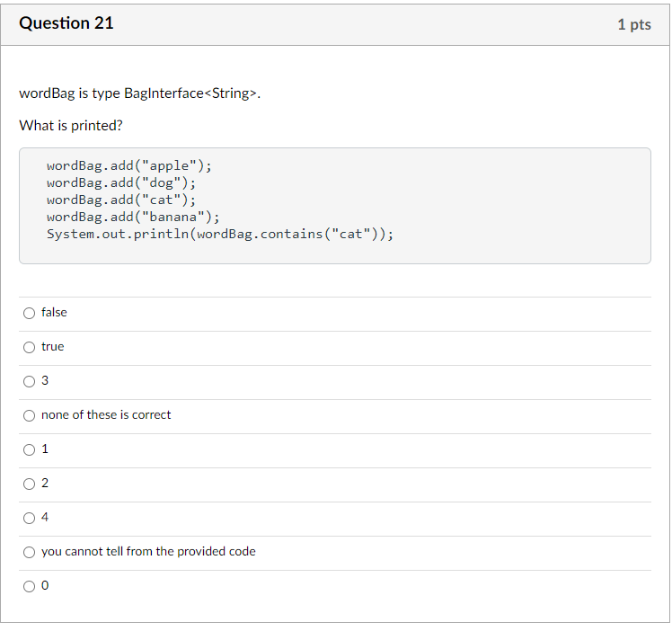
Task: Choose the 'true' answer option
Action: 29,347
